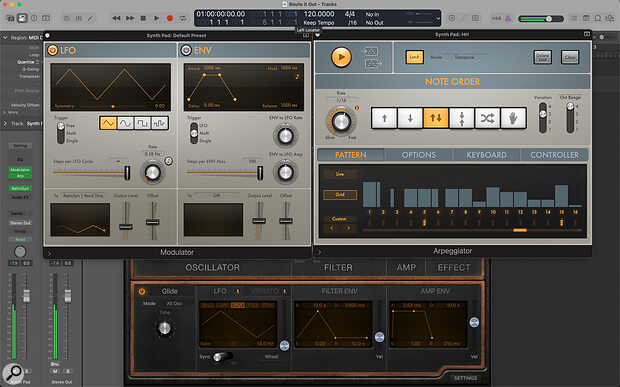
Task: Open the Toolbar button in the control bar
Action: coord(46,18)
